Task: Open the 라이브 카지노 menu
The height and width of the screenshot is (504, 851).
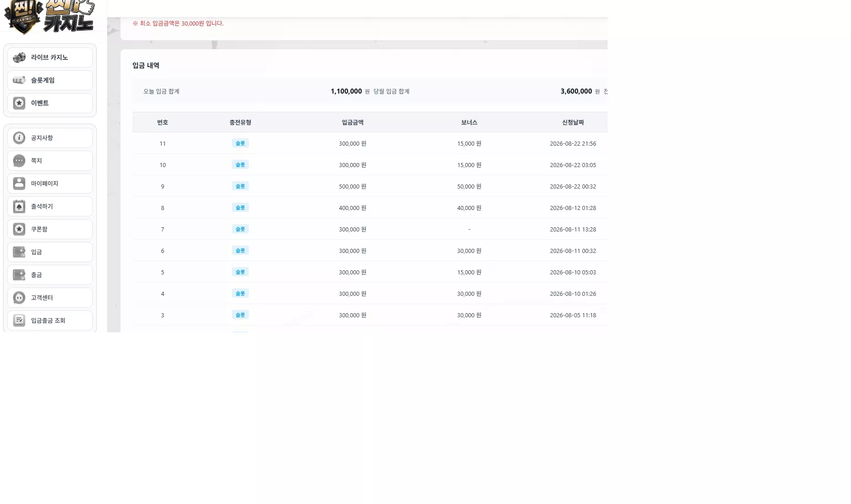Action: pos(50,58)
